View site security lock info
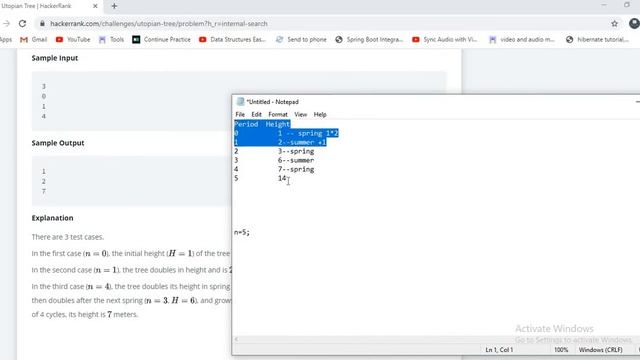This screenshot has height=360, width=640. pos(42,24)
